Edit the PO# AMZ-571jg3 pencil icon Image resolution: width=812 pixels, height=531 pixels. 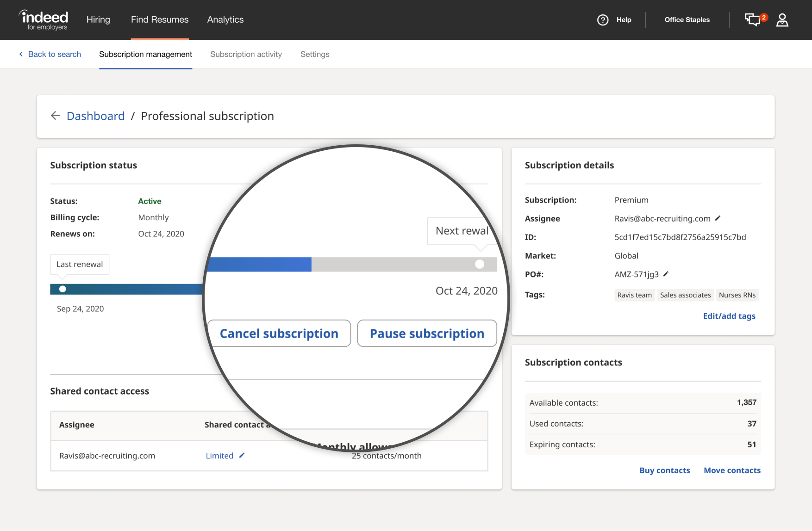pos(666,274)
